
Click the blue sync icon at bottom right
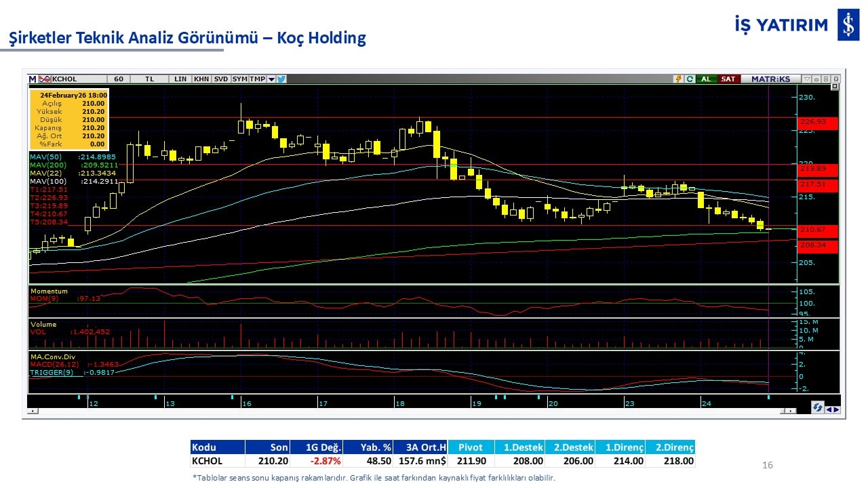(x=818, y=408)
